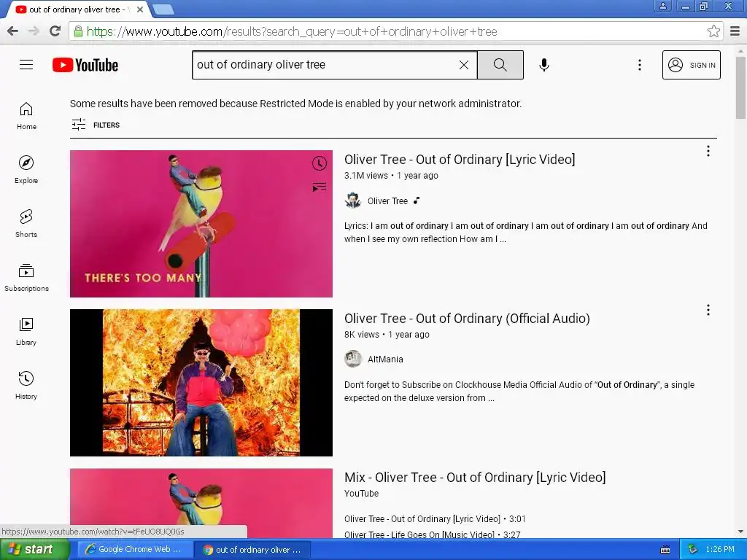
Task: Click the Chrome user profile icon in title bar
Action: click(x=662, y=6)
